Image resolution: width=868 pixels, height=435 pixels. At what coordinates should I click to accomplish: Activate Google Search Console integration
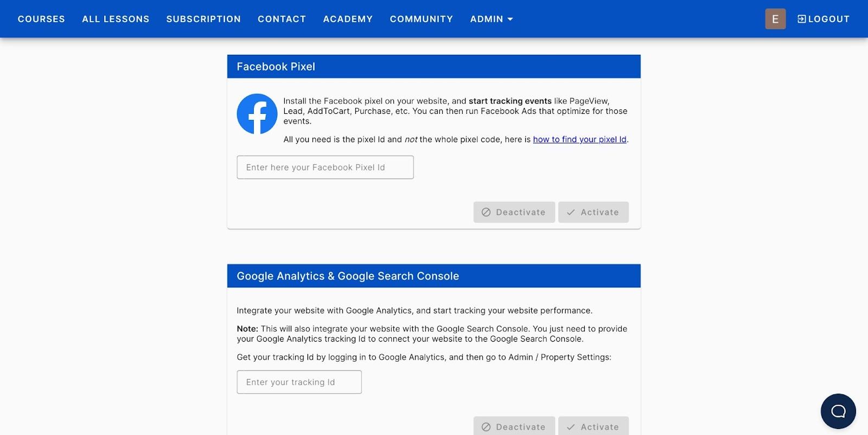point(593,427)
